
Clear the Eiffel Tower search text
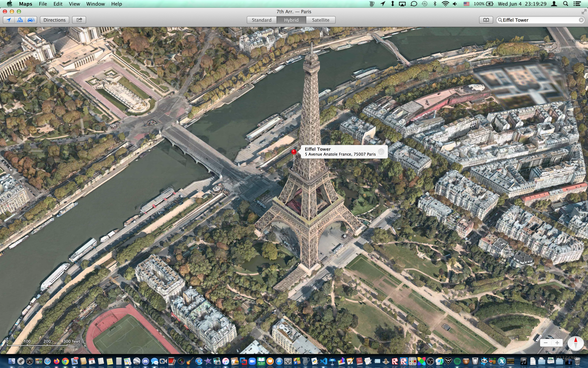[x=581, y=20]
